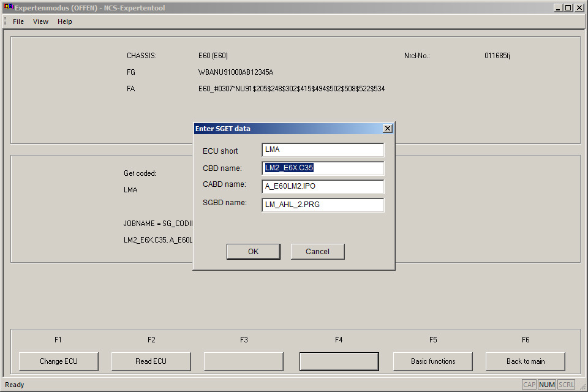Image resolution: width=588 pixels, height=392 pixels.
Task: Close the NCS-Expertentool window
Action: (x=579, y=7)
